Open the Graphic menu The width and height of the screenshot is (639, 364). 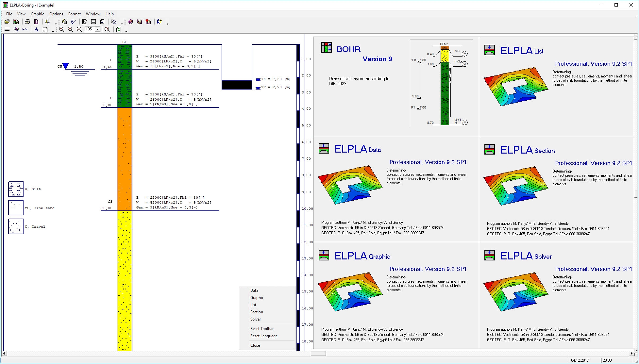point(37,14)
